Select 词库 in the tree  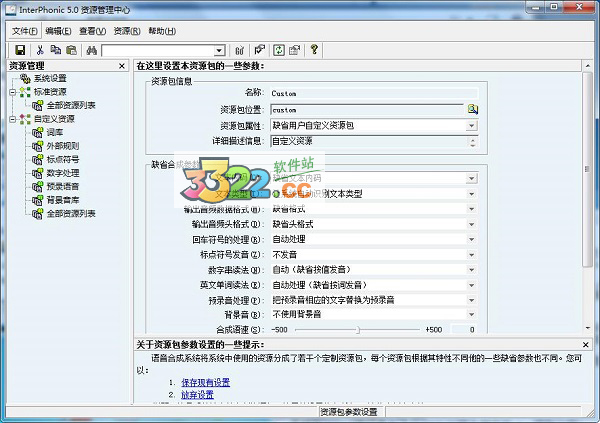click(55, 132)
